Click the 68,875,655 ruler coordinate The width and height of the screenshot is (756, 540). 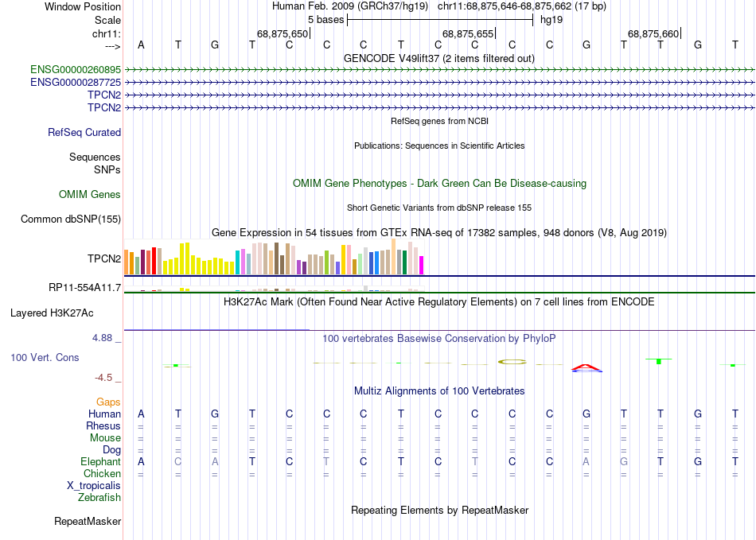point(468,33)
